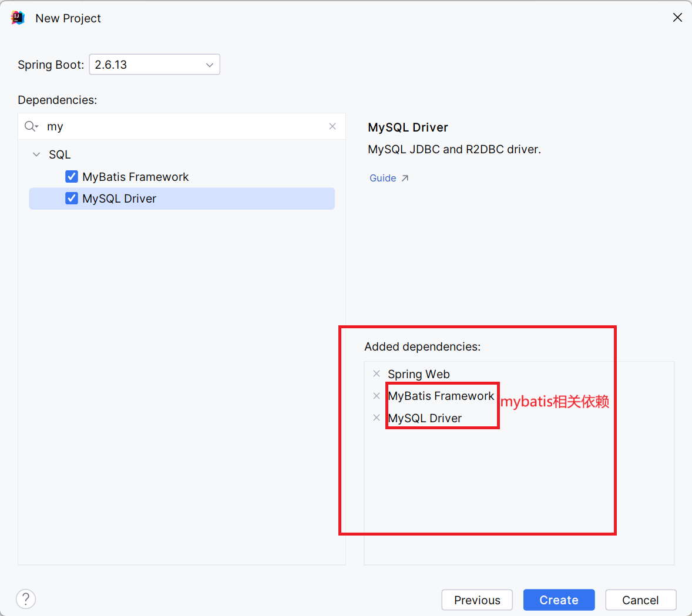
Task: Click the IntelliJ IDEA logo icon
Action: (18, 18)
